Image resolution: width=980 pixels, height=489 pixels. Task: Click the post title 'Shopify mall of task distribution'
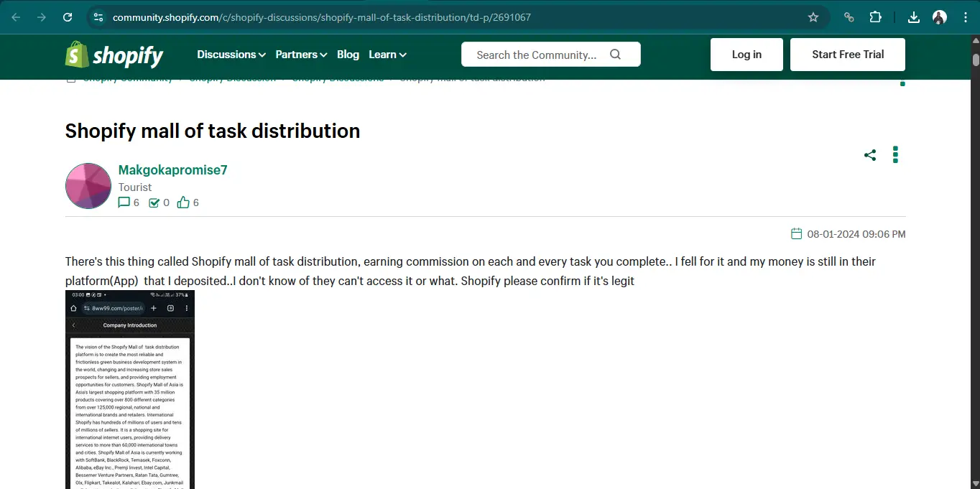tap(213, 131)
